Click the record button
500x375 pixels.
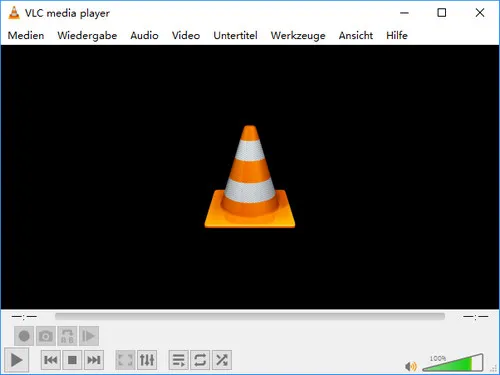(x=24, y=336)
